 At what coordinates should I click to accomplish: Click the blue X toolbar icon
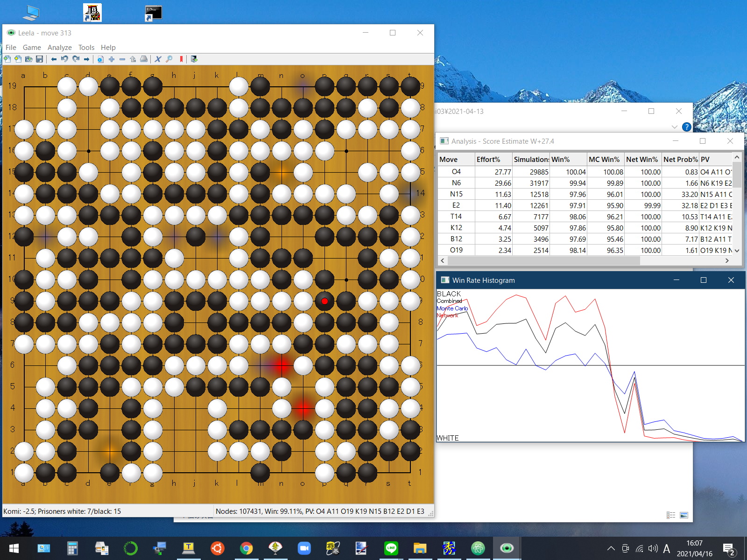158,59
